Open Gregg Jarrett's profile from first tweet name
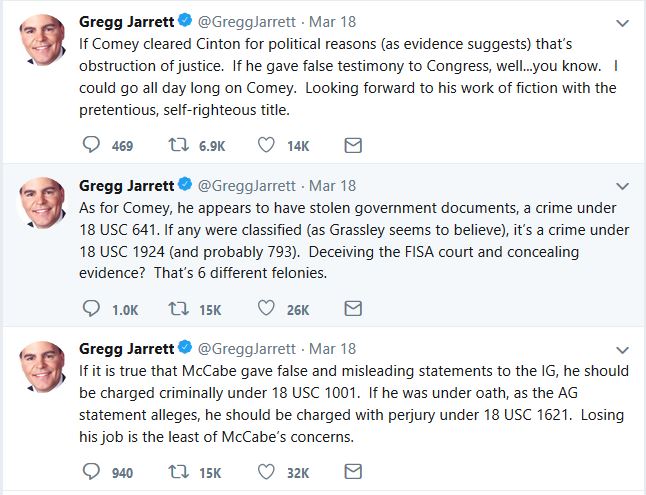646x495 pixels. tap(125, 21)
